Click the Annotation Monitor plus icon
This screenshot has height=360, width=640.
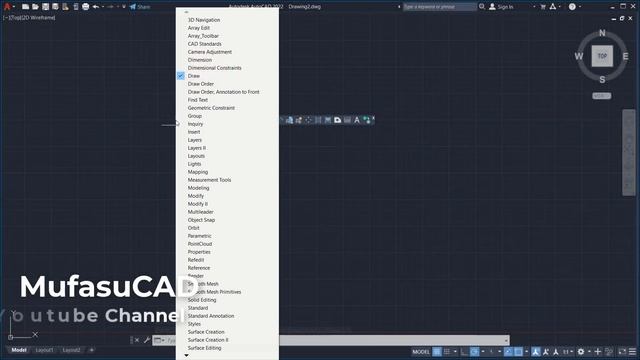pyautogui.click(x=598, y=351)
